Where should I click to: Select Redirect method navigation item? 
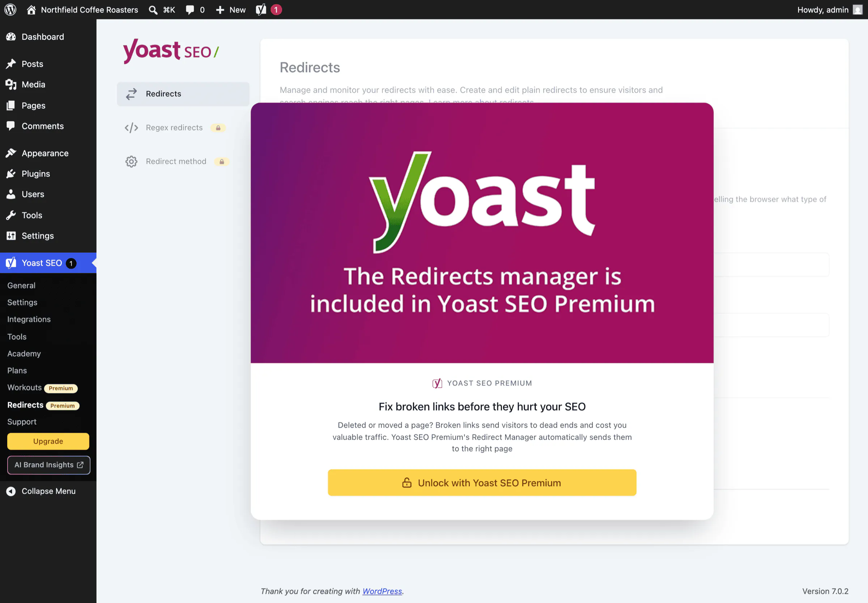[183, 162]
